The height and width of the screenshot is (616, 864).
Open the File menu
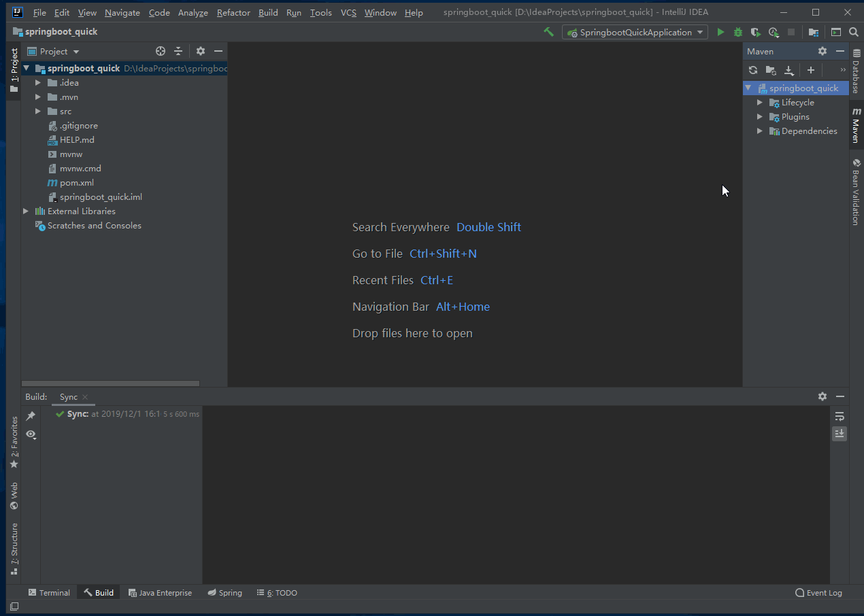pyautogui.click(x=39, y=12)
